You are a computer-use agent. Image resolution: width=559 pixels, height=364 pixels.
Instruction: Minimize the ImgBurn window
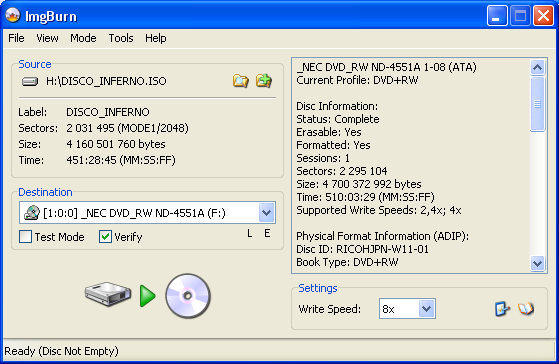click(497, 16)
